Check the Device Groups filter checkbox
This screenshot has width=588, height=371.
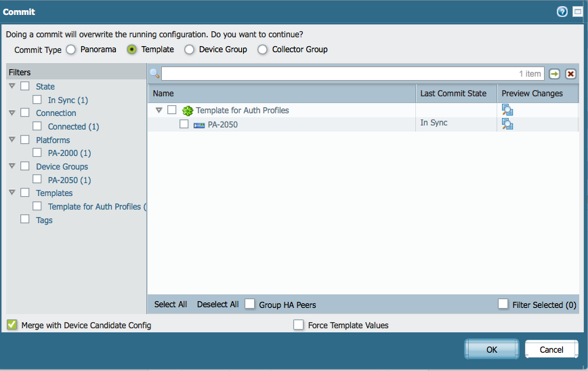tap(25, 165)
